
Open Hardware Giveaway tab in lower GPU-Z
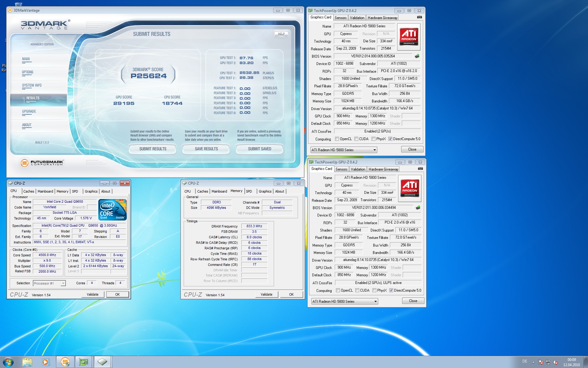click(383, 169)
